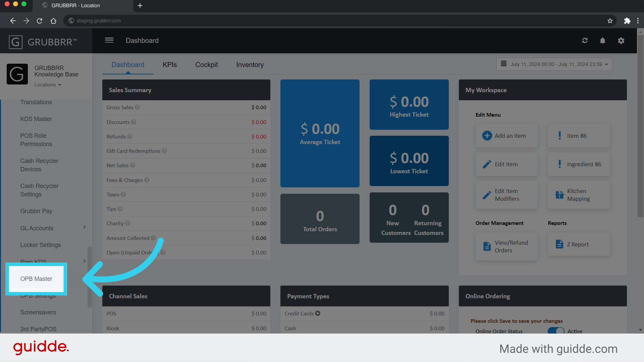Click the Net Sales help icon
This screenshot has height=362, width=644.
point(132,165)
